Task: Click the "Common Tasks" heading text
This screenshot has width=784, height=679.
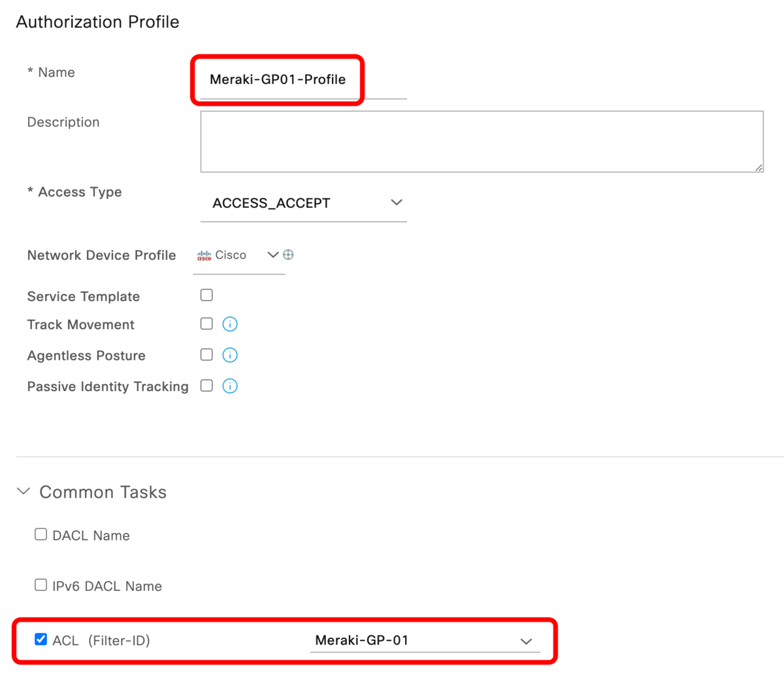Action: [103, 492]
